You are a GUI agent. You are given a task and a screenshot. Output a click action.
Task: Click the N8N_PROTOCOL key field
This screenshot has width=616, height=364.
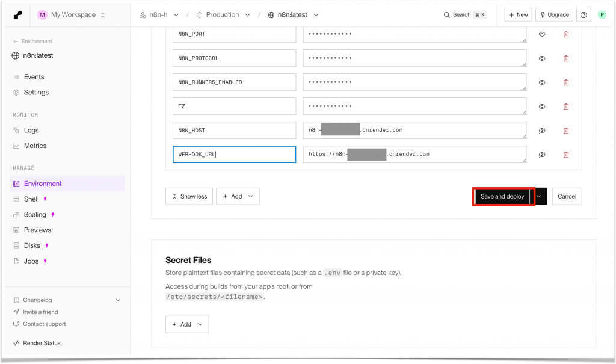234,58
